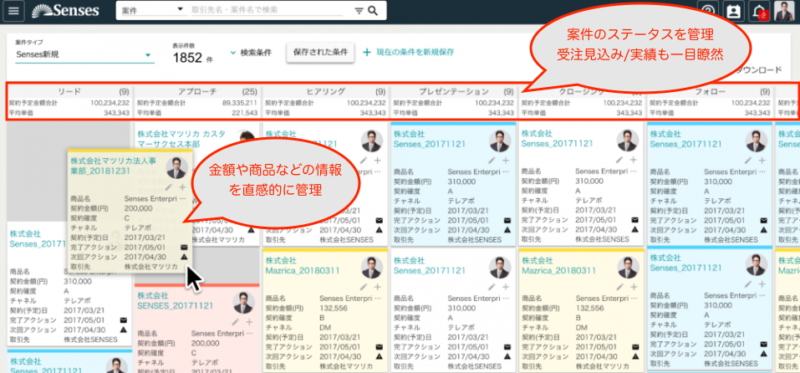Image resolution: width=800 pixels, height=373 pixels.
Task: Click avatar on マツリカ法人事業部_20181231 card
Action: point(177,168)
